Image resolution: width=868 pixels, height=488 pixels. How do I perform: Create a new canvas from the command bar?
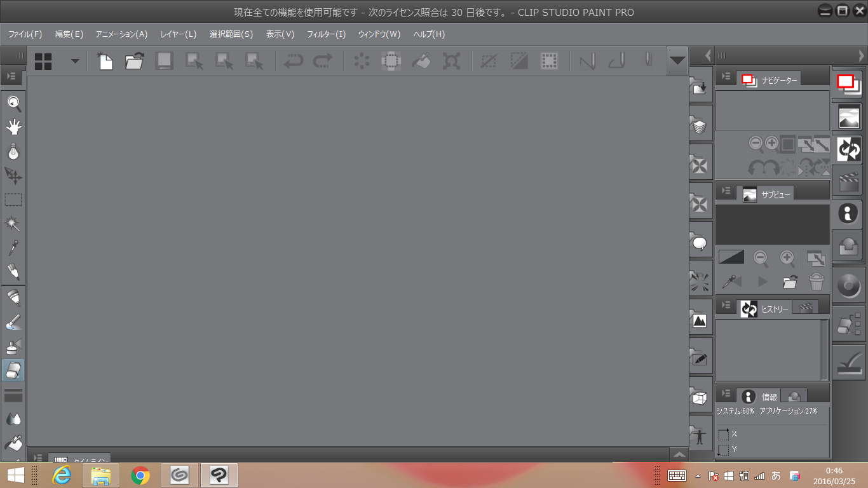click(104, 61)
